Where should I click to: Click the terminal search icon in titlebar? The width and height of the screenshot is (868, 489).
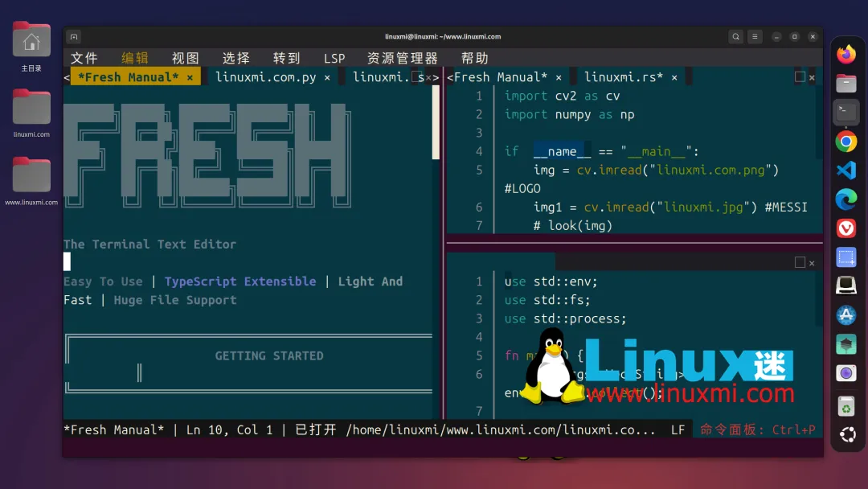pos(735,36)
